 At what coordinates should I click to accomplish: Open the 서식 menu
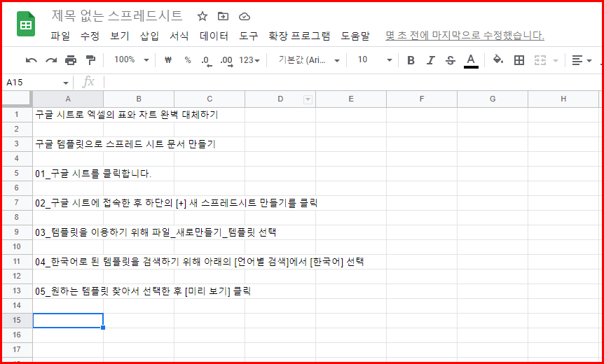pos(179,36)
